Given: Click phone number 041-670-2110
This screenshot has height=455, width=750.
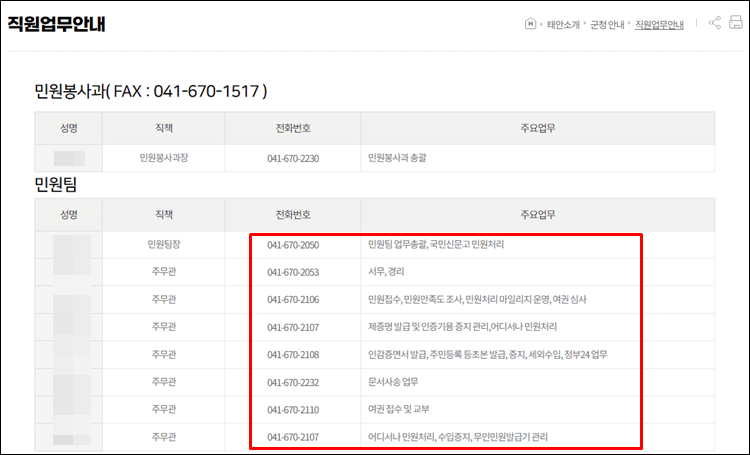Looking at the screenshot, I should (x=293, y=410).
